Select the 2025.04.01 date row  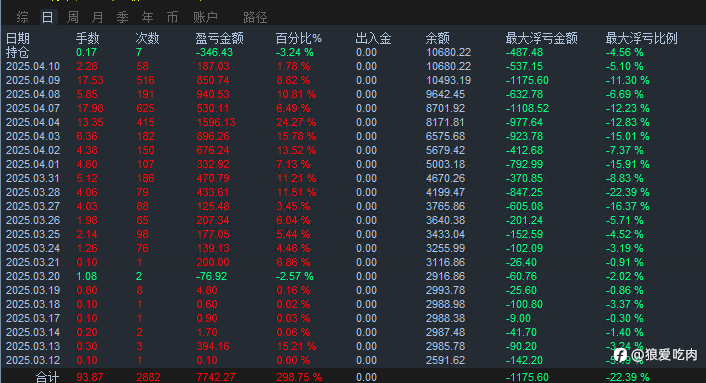point(33,164)
